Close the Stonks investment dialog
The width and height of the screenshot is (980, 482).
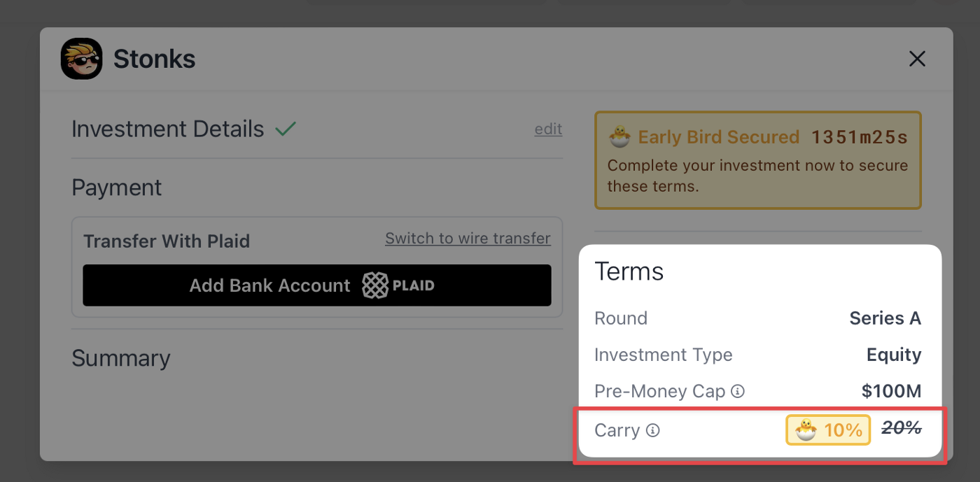(x=917, y=59)
